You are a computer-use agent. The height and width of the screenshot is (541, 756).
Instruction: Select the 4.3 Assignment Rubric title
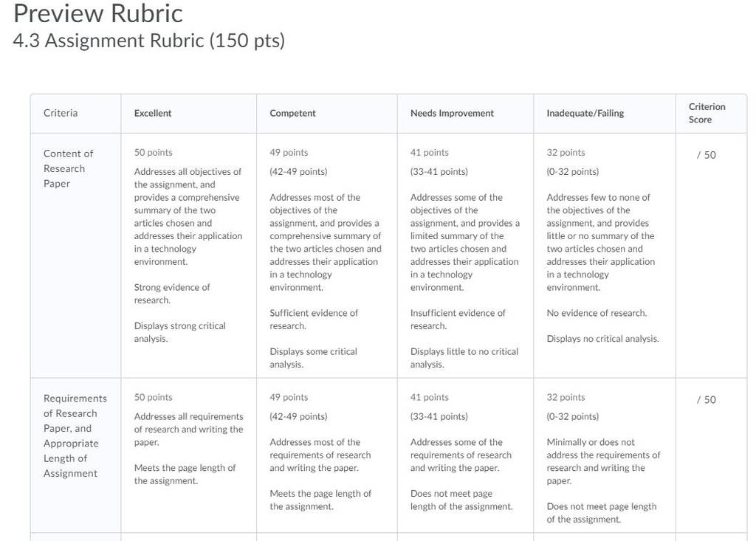tap(149, 41)
